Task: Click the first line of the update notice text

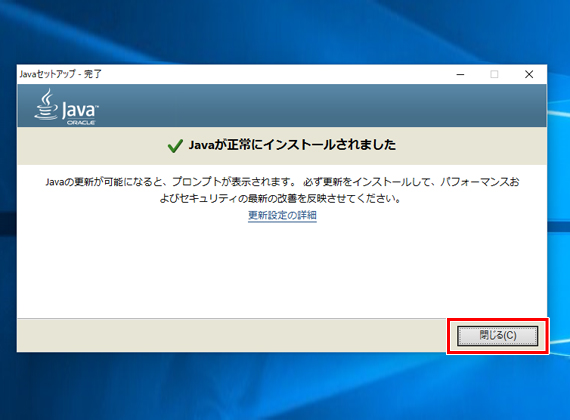Action: click(x=282, y=181)
